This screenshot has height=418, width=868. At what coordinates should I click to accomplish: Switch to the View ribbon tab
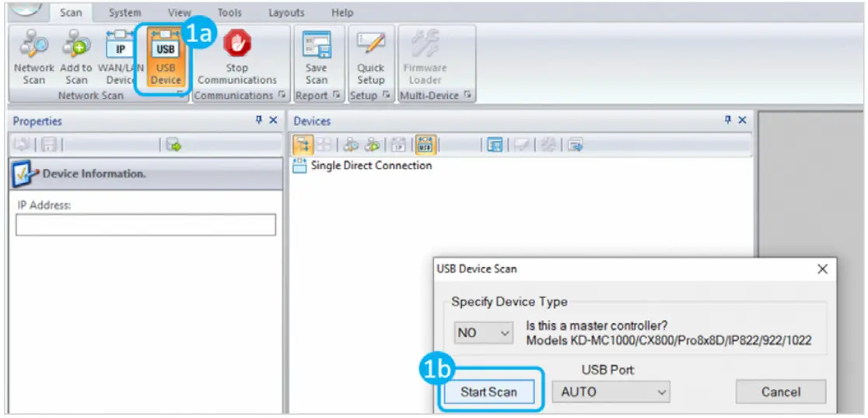[180, 12]
